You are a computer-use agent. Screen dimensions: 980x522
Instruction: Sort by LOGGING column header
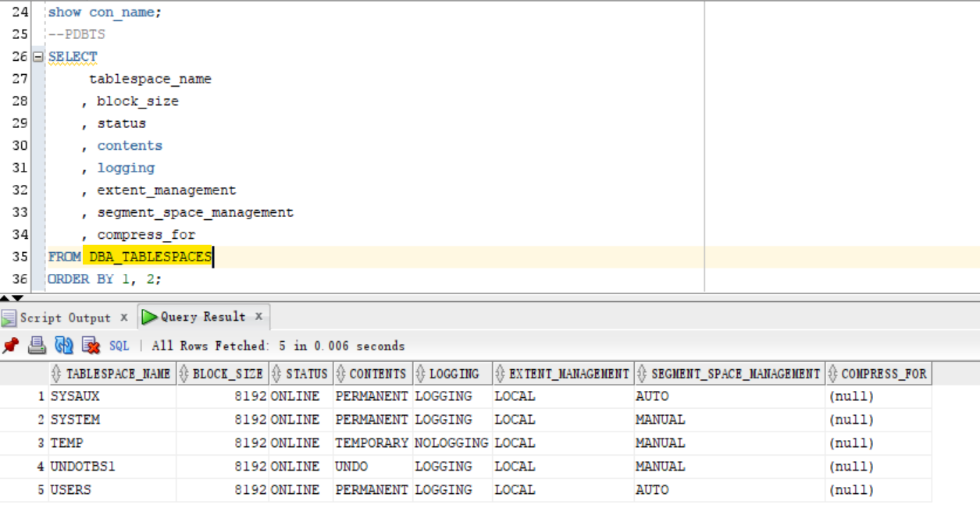point(452,374)
